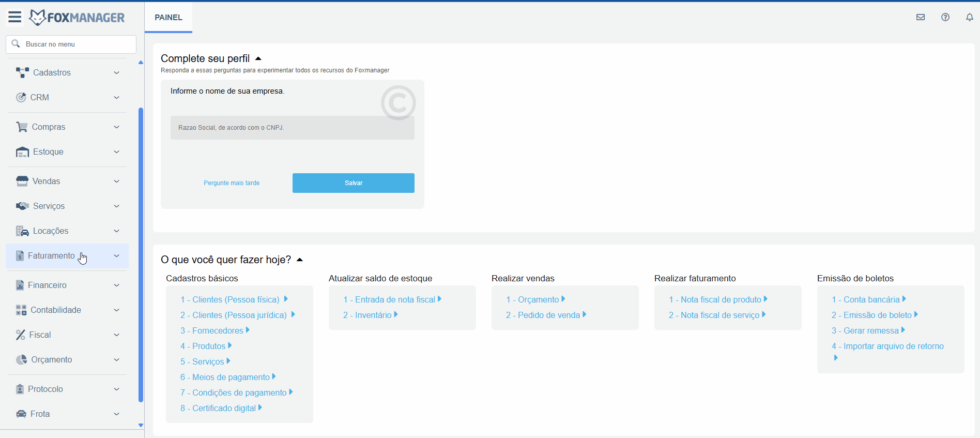Click the 'Pergunte mais tarde' link
Image resolution: width=980 pixels, height=438 pixels.
(x=232, y=183)
